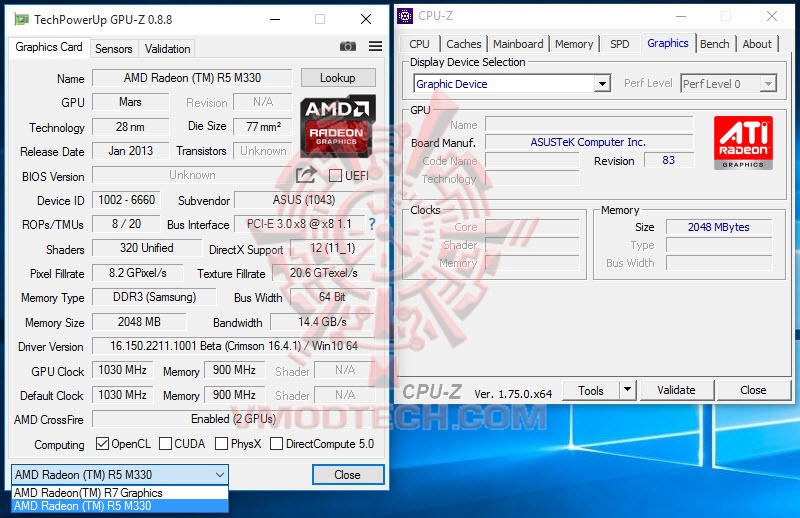800x518 pixels.
Task: Switch to the Validation tab
Action: click(x=167, y=49)
